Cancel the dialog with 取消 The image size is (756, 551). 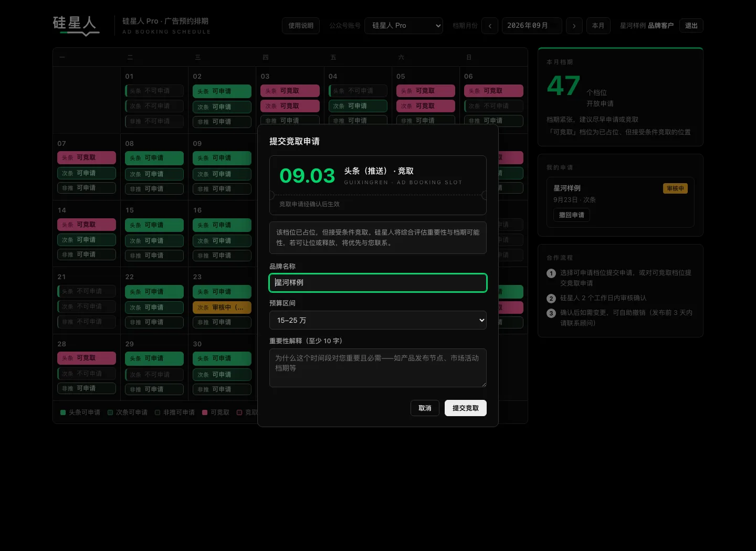[425, 408]
